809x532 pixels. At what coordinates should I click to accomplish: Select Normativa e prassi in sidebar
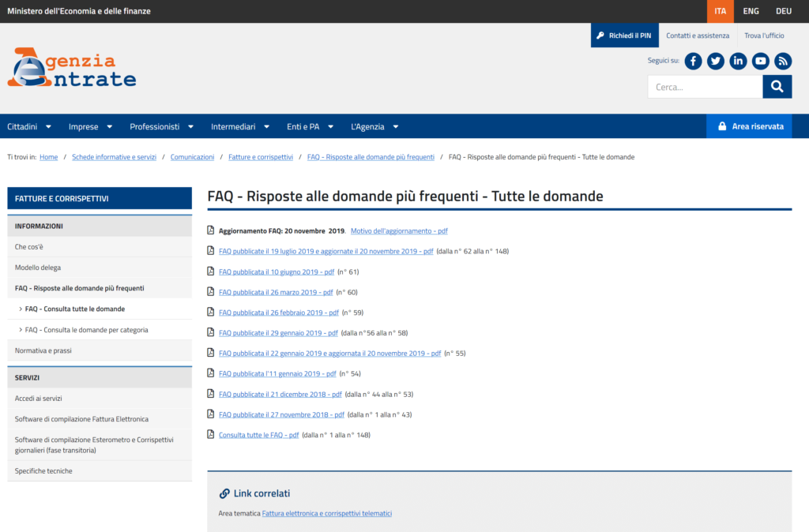[100, 350]
